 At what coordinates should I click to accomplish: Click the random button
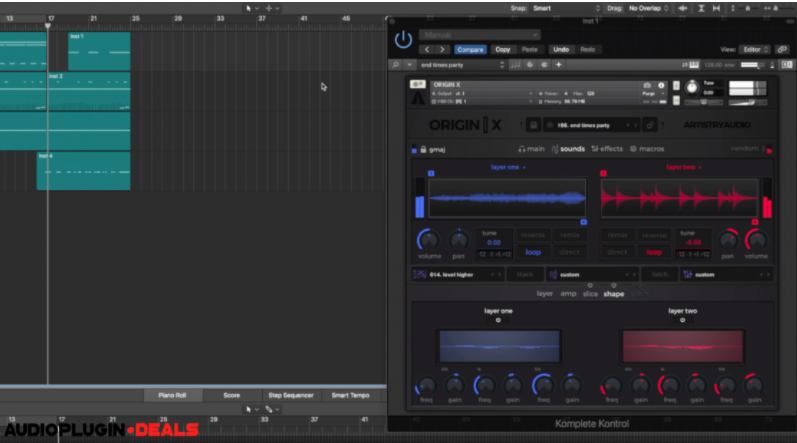pyautogui.click(x=745, y=148)
